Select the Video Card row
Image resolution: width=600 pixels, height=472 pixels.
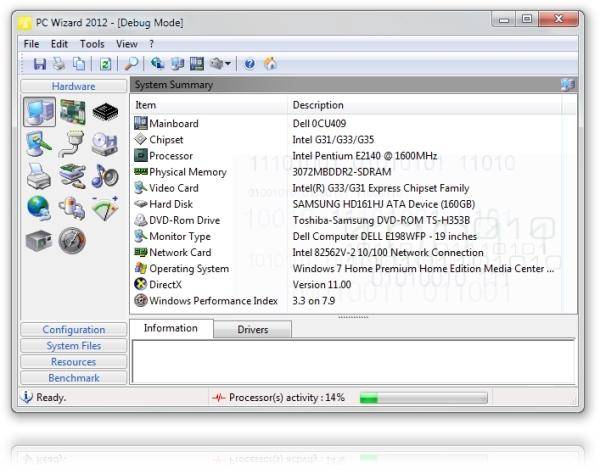point(346,188)
